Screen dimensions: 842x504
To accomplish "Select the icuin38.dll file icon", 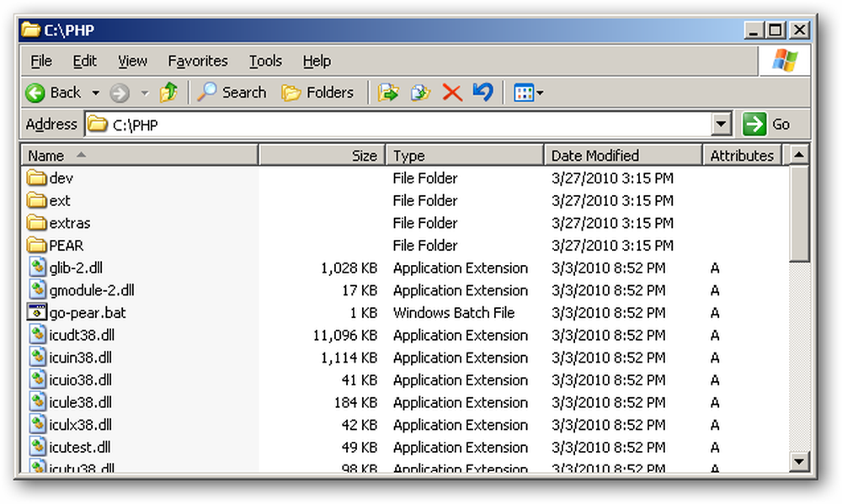I will pos(38,357).
